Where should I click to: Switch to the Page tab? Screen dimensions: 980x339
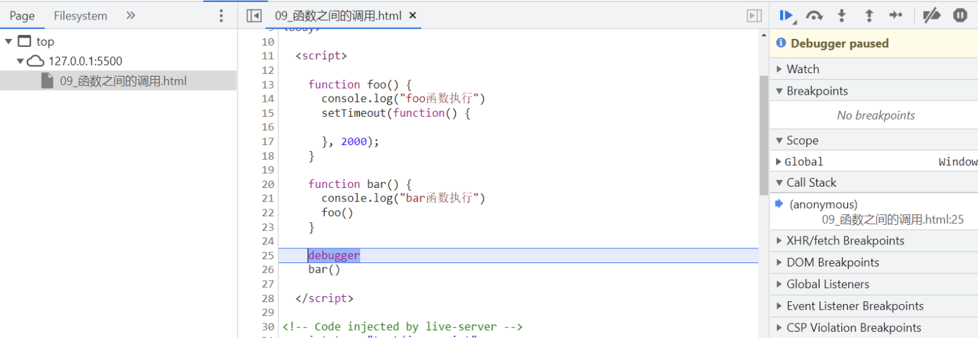point(22,15)
